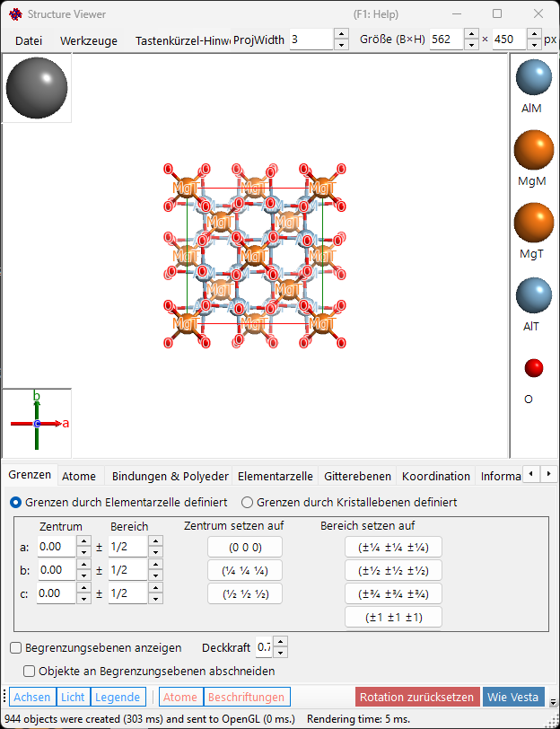The height and width of the screenshot is (729, 560).
Task: Increase the width value 562
Action: coord(471,34)
